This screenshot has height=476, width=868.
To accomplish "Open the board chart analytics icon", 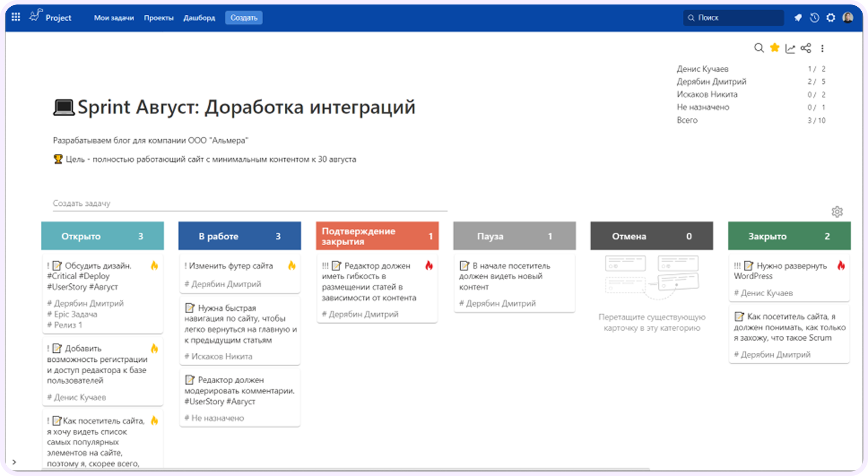I will click(790, 48).
